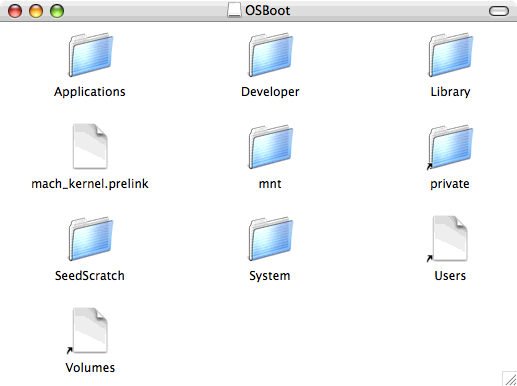Click the "System" label text

[x=270, y=276]
